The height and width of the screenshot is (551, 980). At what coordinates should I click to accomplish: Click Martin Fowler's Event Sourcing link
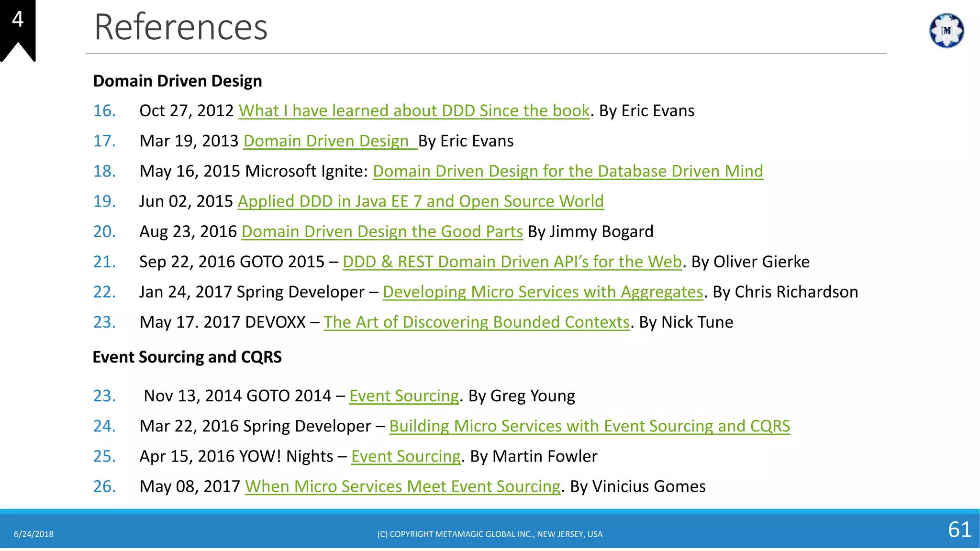tap(406, 456)
